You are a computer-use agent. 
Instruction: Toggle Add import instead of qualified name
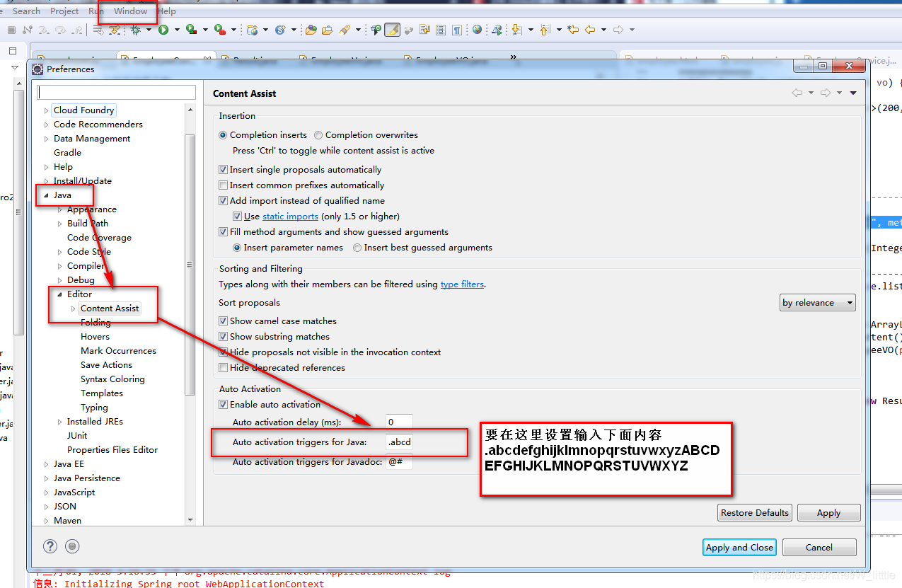224,201
